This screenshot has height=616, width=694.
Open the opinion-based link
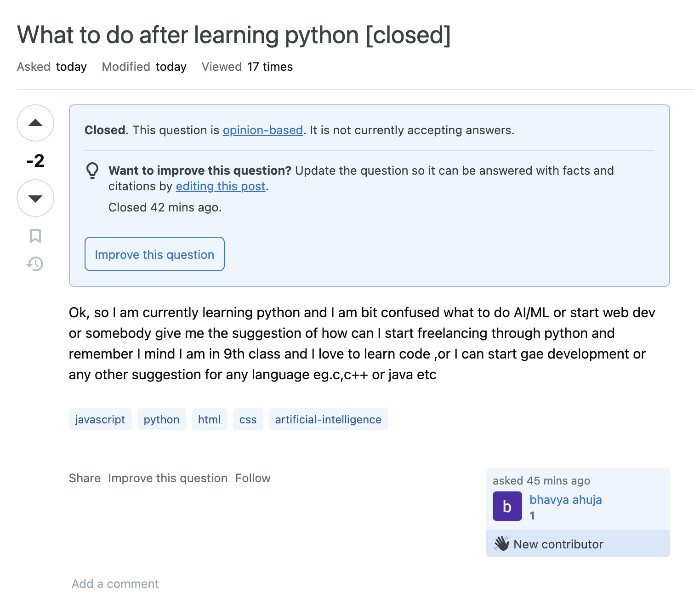pyautogui.click(x=263, y=130)
